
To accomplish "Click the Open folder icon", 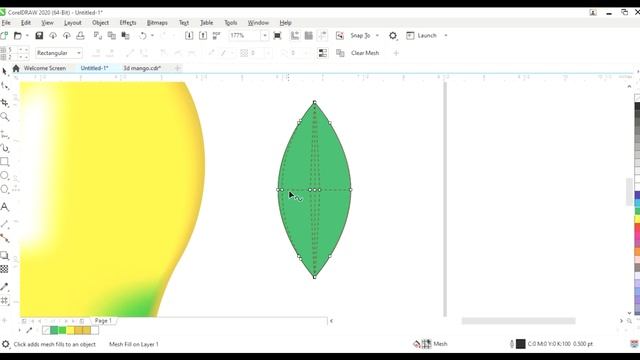I will pos(18,36).
